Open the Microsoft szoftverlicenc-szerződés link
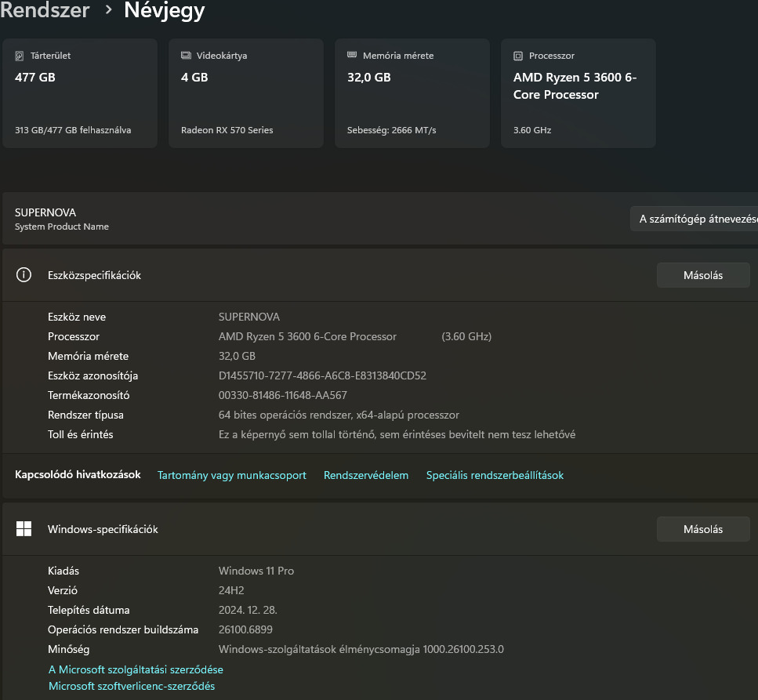The image size is (758, 700). (132, 686)
